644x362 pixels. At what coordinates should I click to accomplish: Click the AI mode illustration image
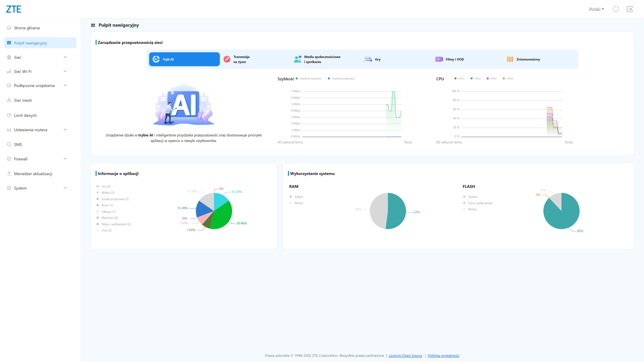(x=184, y=105)
